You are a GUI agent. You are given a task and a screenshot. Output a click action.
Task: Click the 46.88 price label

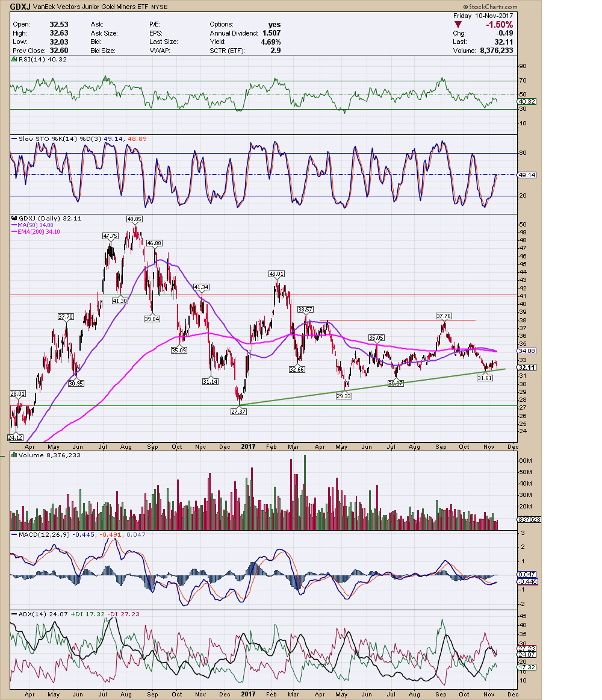click(x=154, y=243)
